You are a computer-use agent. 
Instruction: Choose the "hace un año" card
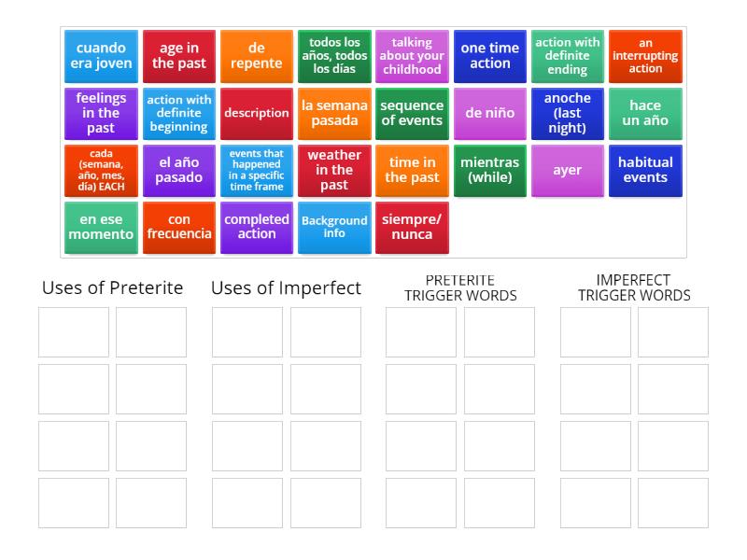pos(645,114)
